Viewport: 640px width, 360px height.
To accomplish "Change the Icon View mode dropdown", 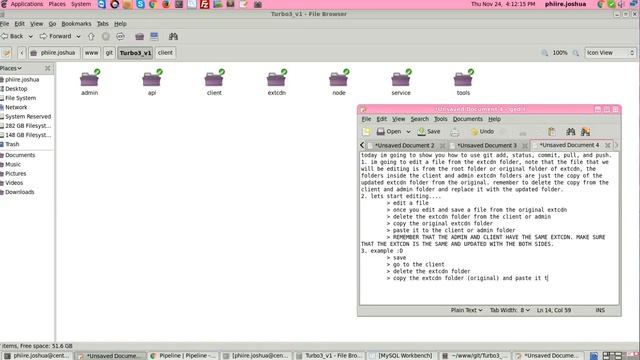I will click(610, 53).
